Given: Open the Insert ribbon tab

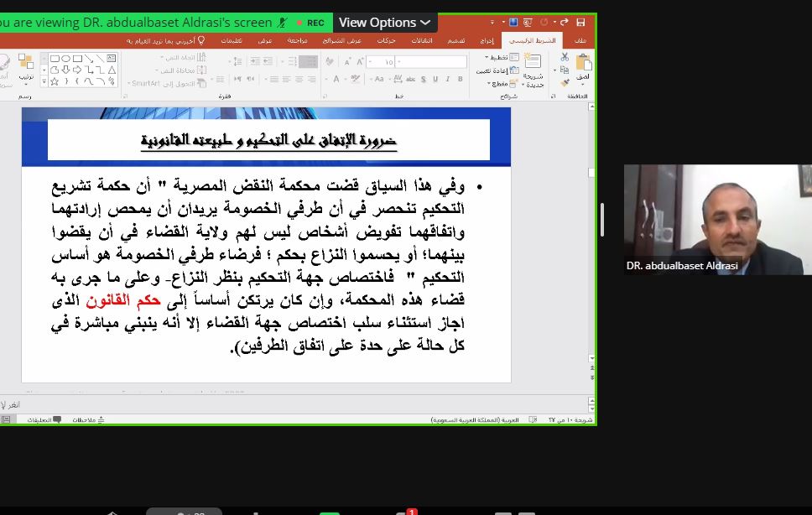Looking at the screenshot, I should (x=487, y=40).
